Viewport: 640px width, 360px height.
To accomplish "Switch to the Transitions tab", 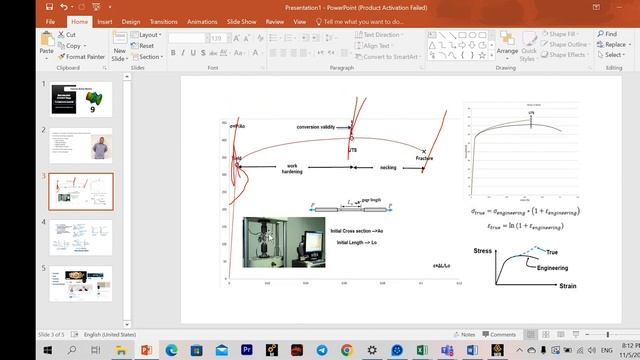I will click(163, 22).
